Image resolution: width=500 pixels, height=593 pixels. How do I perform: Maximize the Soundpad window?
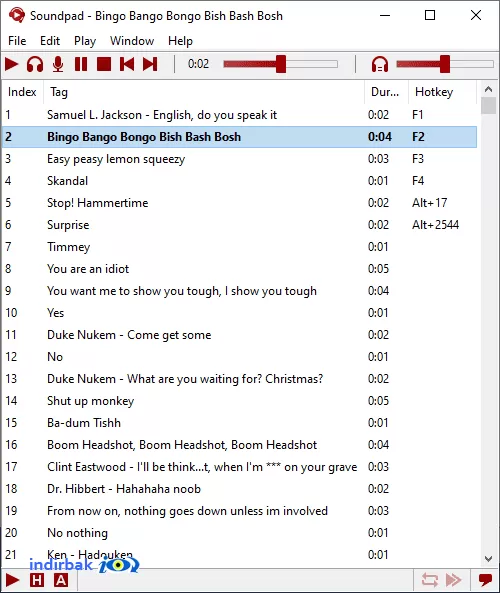click(430, 15)
